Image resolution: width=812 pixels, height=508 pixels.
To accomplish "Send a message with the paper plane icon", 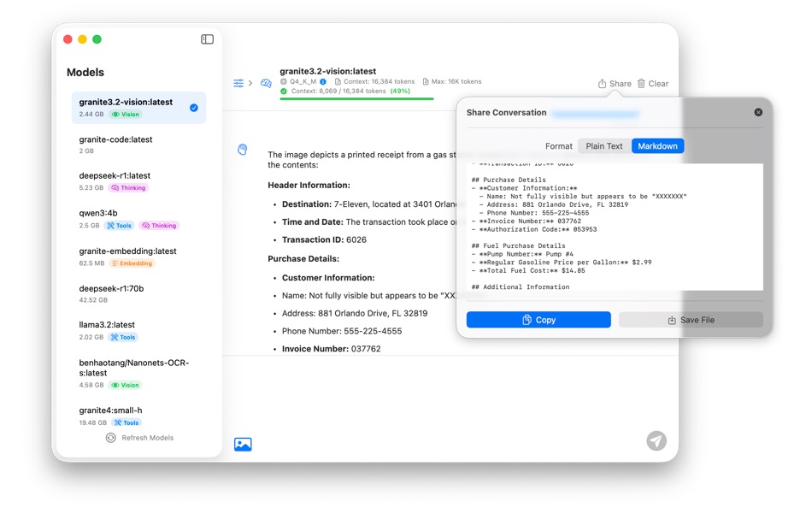I will 655,440.
